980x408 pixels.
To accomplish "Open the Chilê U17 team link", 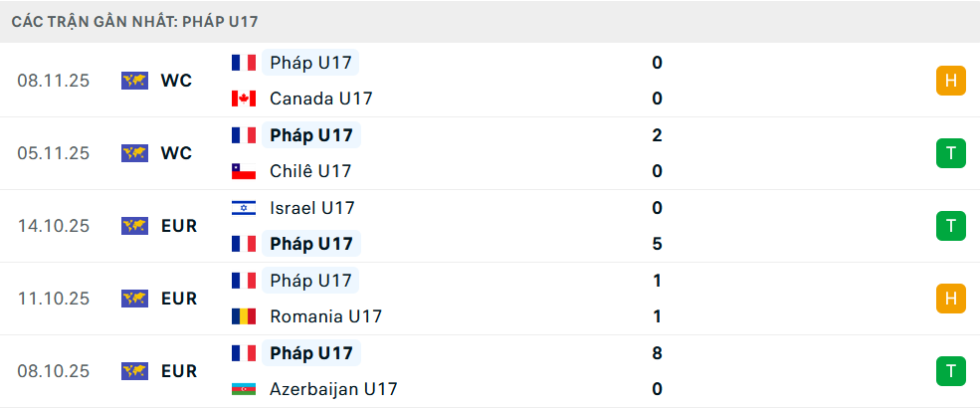I will coord(310,171).
